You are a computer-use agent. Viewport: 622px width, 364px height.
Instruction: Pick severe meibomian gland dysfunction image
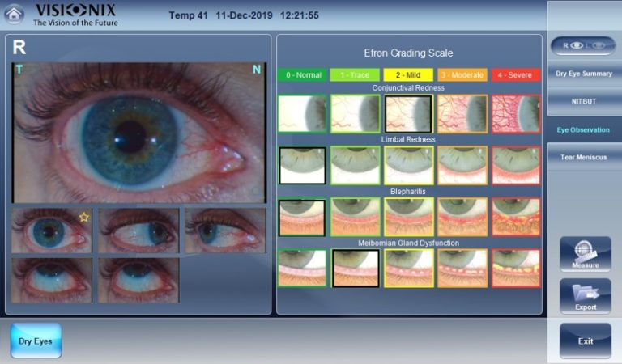(x=515, y=268)
